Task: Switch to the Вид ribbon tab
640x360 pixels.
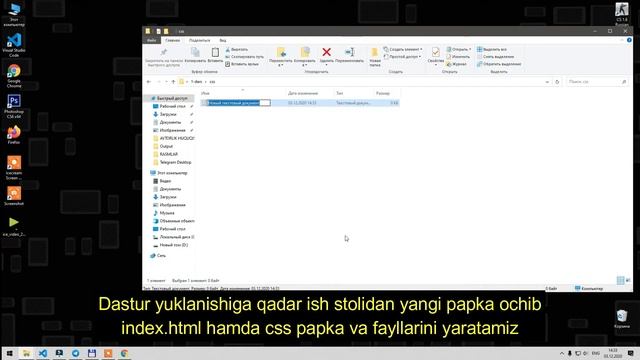Action: point(222,40)
